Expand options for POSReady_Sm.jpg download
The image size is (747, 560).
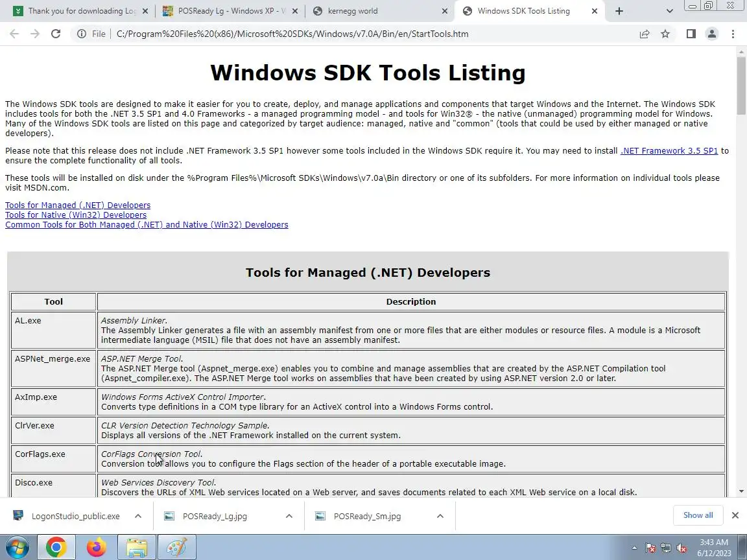(x=440, y=516)
